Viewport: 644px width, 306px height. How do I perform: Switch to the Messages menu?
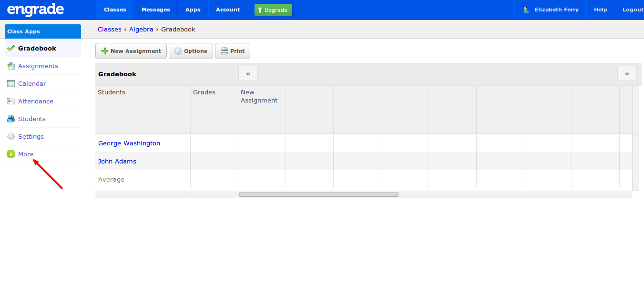tap(155, 10)
